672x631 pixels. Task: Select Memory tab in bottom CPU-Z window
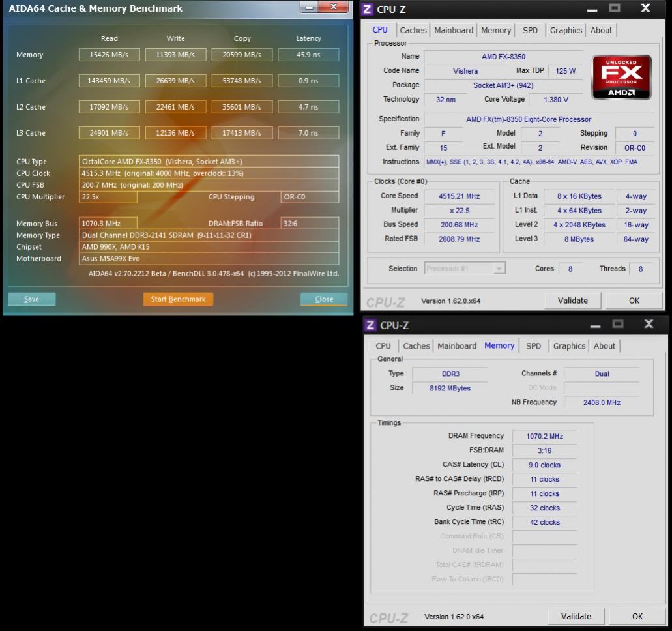pos(499,345)
